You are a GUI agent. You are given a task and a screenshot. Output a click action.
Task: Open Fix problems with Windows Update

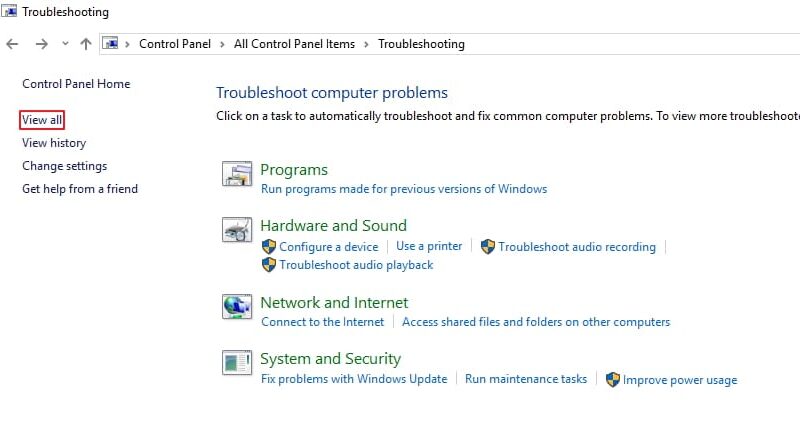pos(354,379)
